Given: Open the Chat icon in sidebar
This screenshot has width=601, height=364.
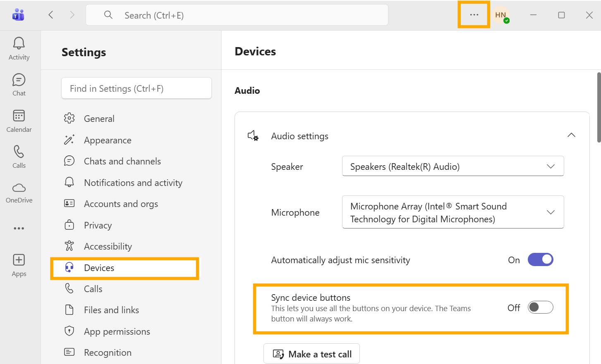Looking at the screenshot, I should click(19, 80).
